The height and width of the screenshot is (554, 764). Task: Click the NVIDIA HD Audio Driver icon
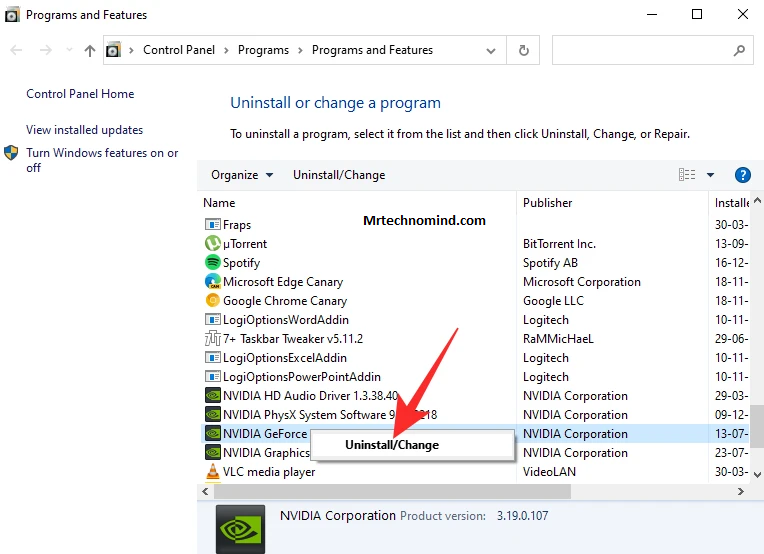click(212, 396)
